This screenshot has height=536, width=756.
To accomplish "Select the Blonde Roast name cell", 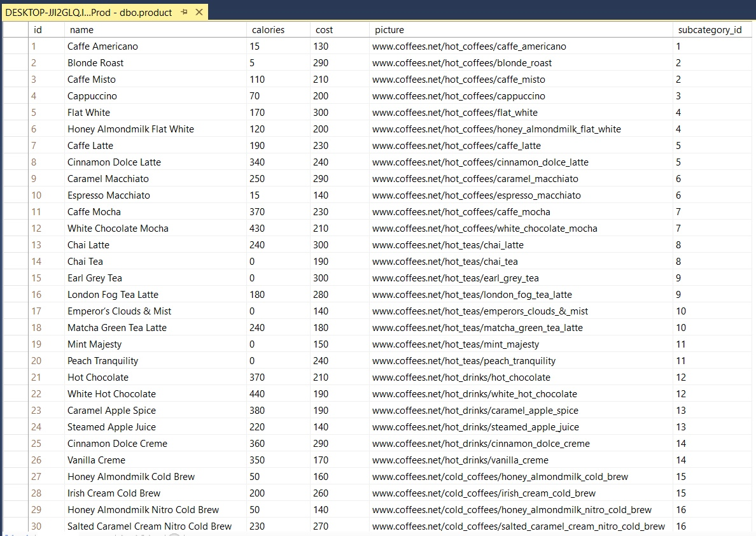I will pos(155,63).
